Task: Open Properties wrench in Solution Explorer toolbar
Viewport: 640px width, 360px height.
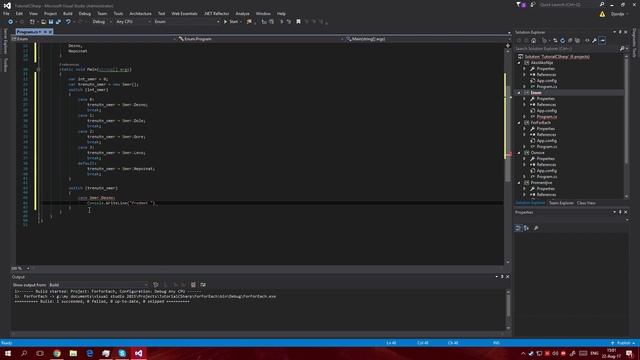Action: [x=595, y=41]
